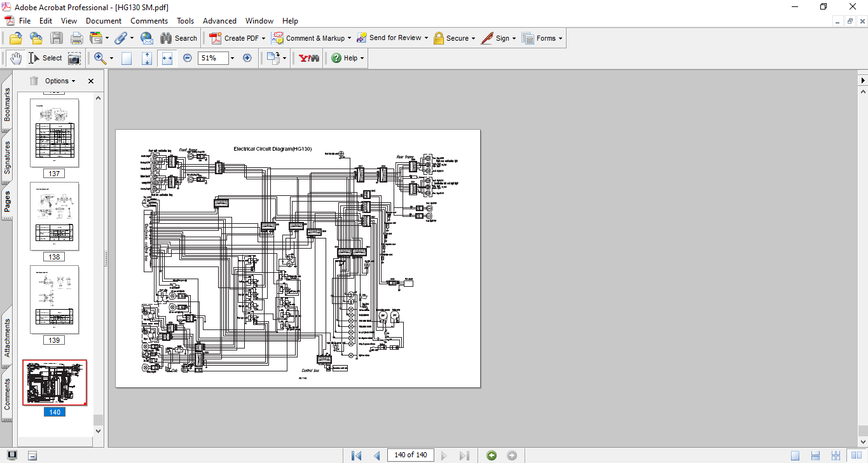Zoom out with the minus button
868x463 pixels.
click(188, 58)
